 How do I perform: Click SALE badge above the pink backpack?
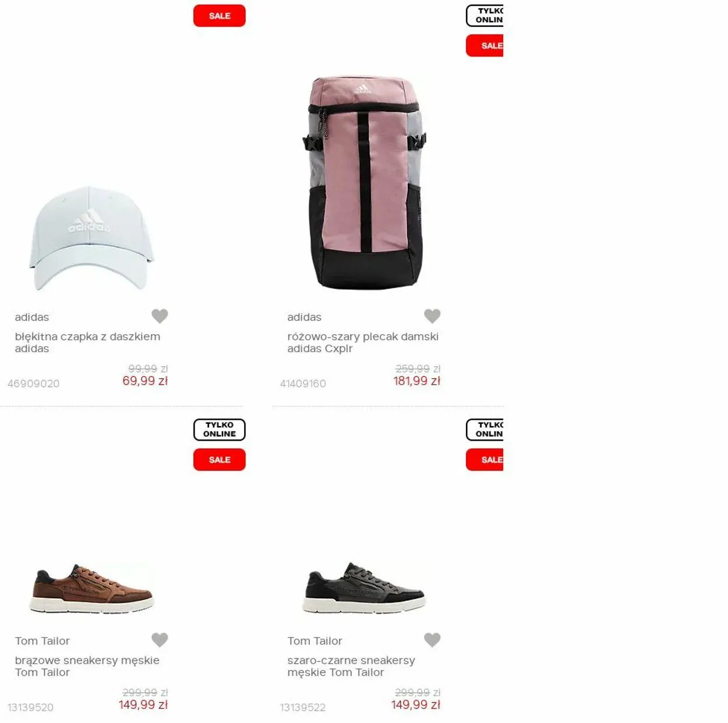coord(485,45)
